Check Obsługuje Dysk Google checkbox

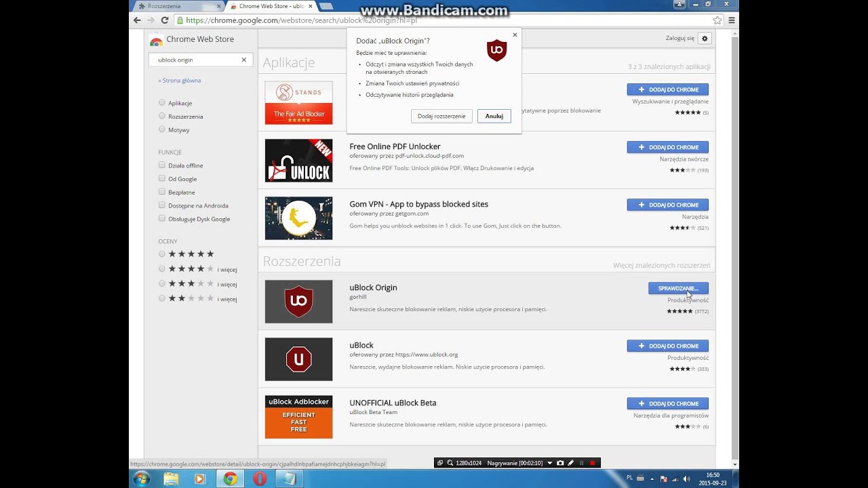coord(162,218)
